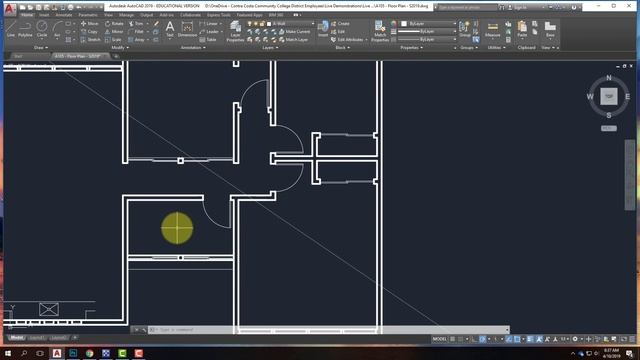Image resolution: width=640 pixels, height=360 pixels.
Task: Select the Polyline tool
Action: (25, 29)
